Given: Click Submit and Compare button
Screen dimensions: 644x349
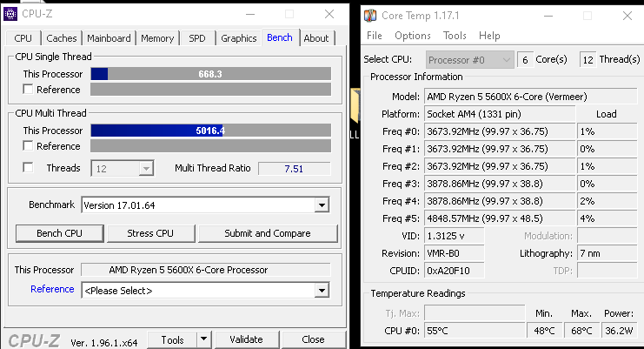Looking at the screenshot, I should pyautogui.click(x=268, y=233).
